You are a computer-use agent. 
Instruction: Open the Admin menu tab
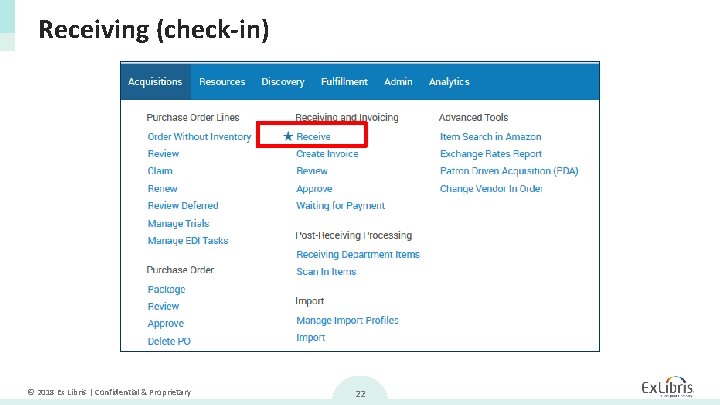tap(398, 82)
